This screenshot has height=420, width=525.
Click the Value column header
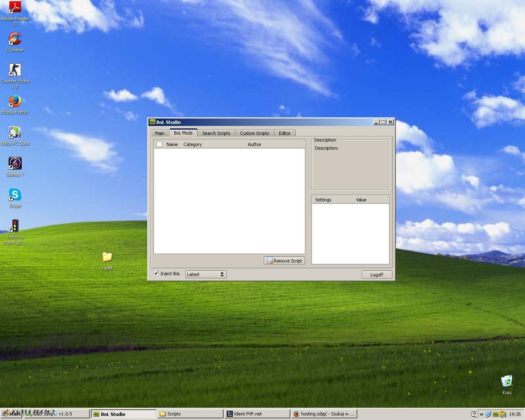coord(361,200)
